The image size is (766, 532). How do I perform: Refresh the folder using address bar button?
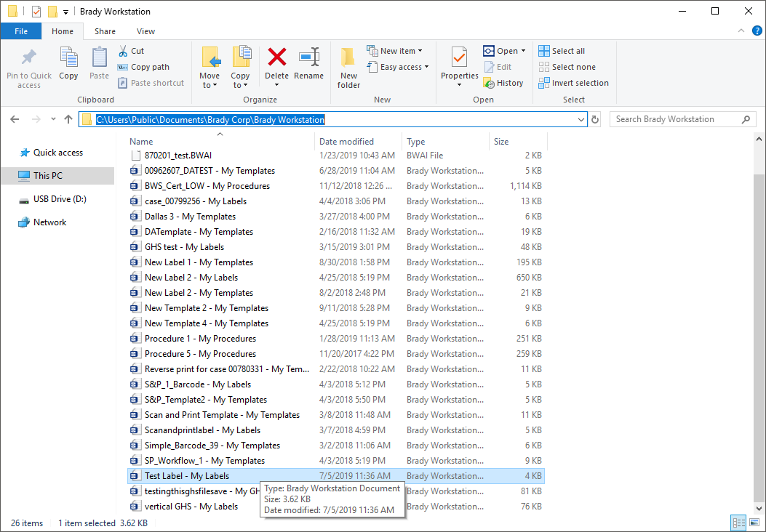click(x=595, y=120)
